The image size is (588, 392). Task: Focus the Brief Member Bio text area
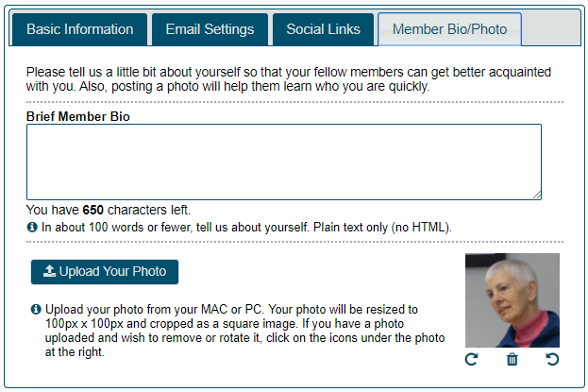pyautogui.click(x=284, y=162)
